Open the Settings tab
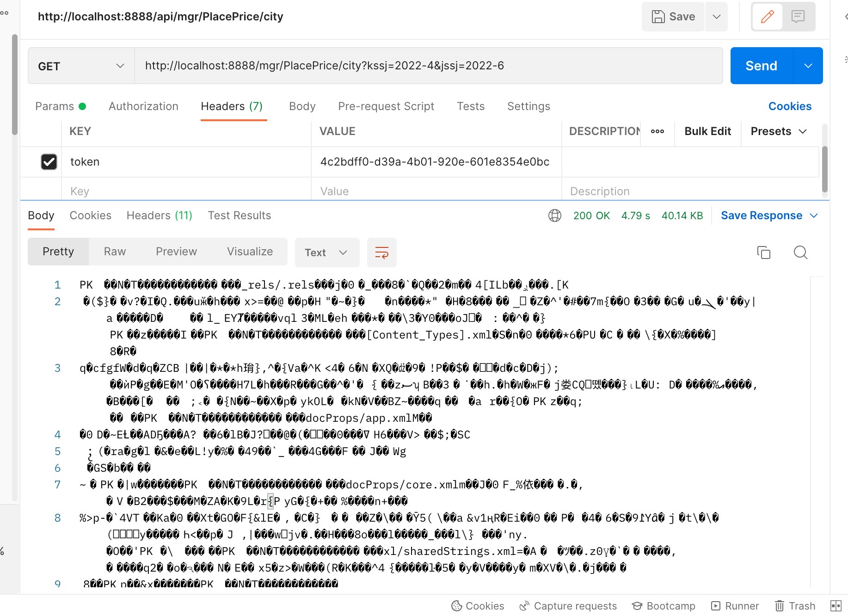Viewport: 848px width, 616px height. (x=528, y=106)
